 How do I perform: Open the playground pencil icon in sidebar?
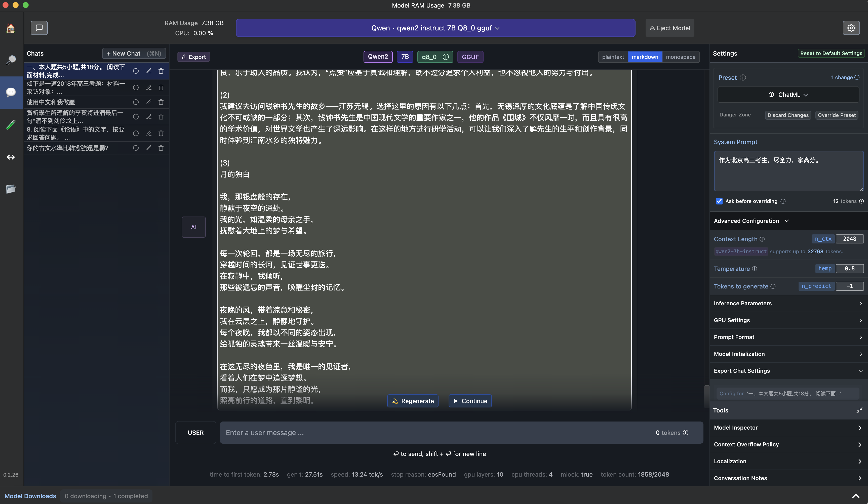11,124
